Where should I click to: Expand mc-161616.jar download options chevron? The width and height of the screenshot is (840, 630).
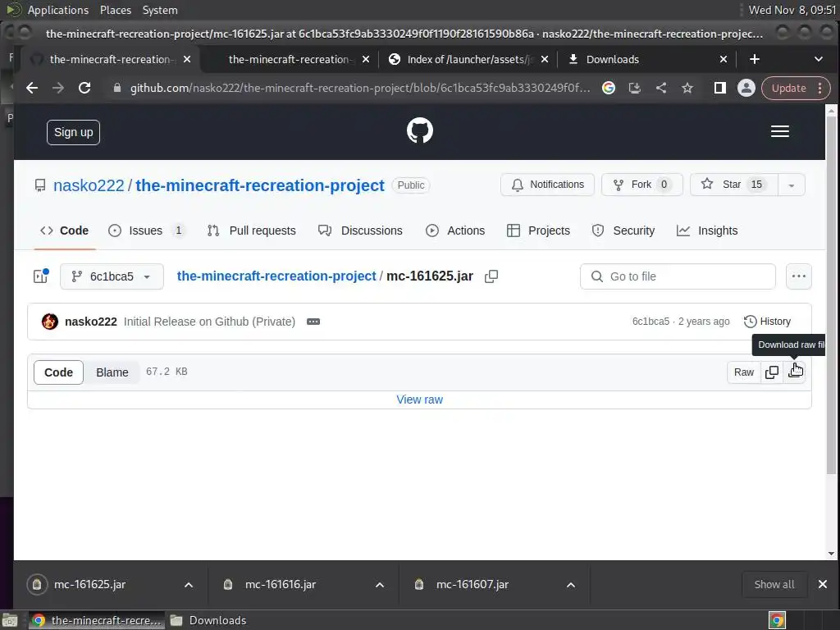[x=379, y=585]
